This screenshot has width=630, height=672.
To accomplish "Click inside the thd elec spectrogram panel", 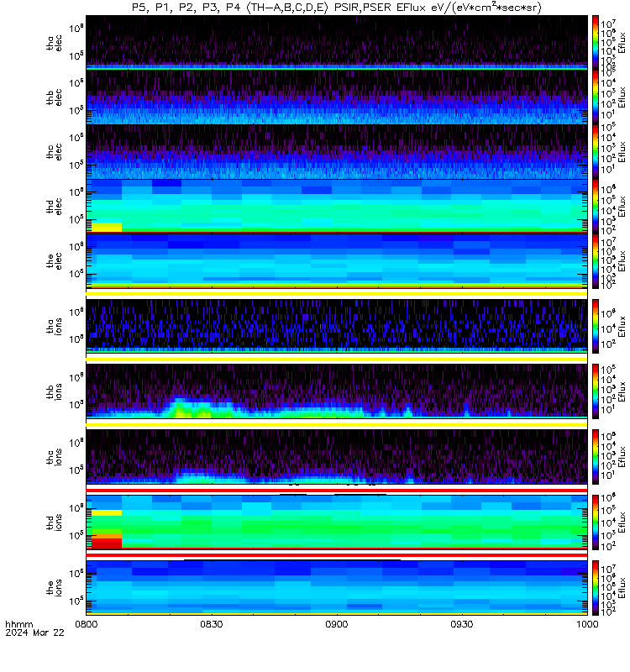I will click(x=337, y=206).
